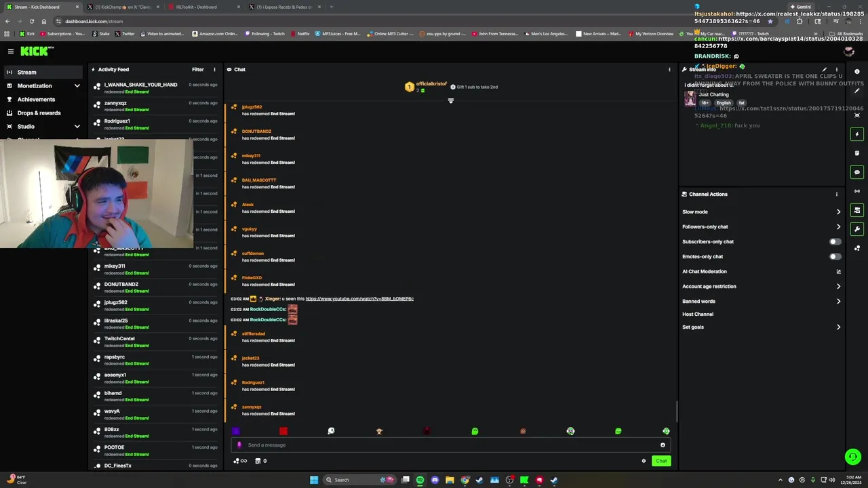This screenshot has width=868, height=488.
Task: Click the green Chat send button
Action: 661,461
